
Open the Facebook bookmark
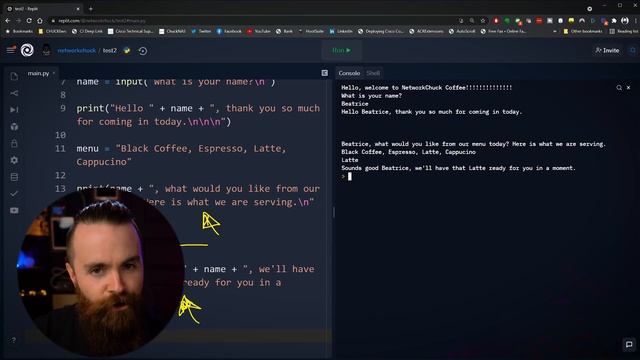(229, 31)
